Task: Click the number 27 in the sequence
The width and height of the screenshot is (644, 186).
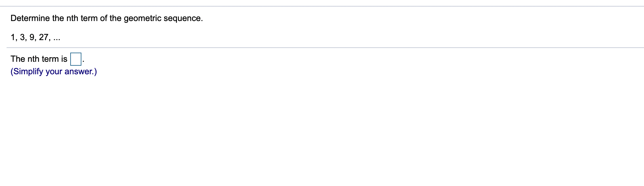Action: pos(44,37)
